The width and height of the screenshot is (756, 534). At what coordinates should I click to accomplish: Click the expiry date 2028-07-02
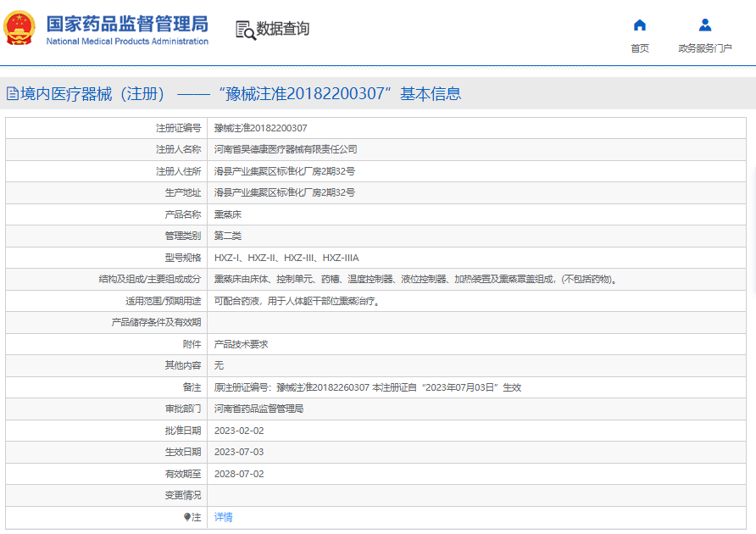(x=239, y=474)
